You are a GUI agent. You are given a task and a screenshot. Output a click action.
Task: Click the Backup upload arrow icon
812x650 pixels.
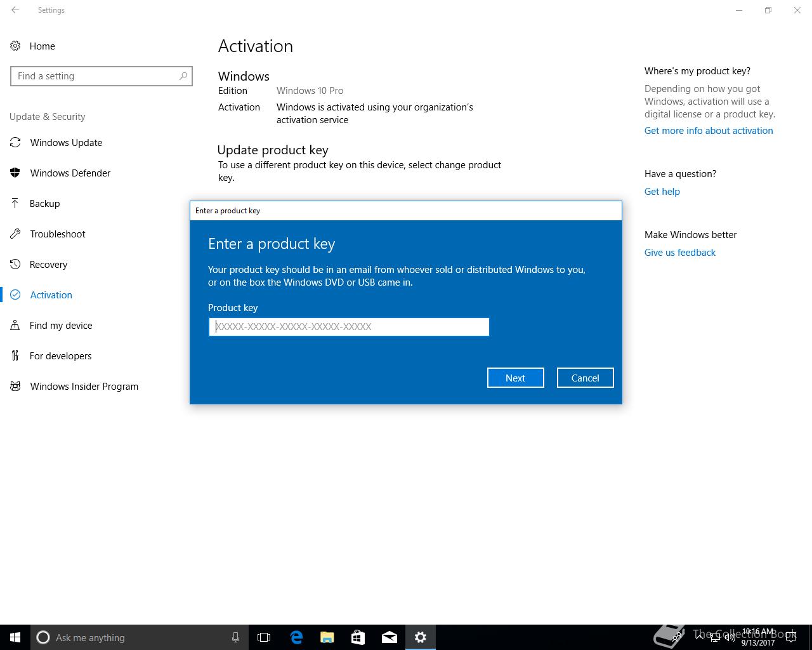pyautogui.click(x=15, y=203)
